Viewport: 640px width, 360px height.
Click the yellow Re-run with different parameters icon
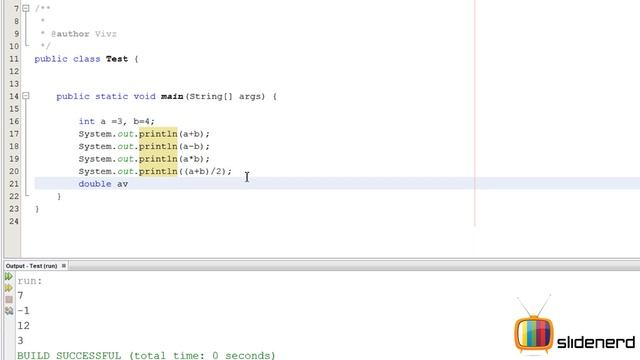pos(8,288)
